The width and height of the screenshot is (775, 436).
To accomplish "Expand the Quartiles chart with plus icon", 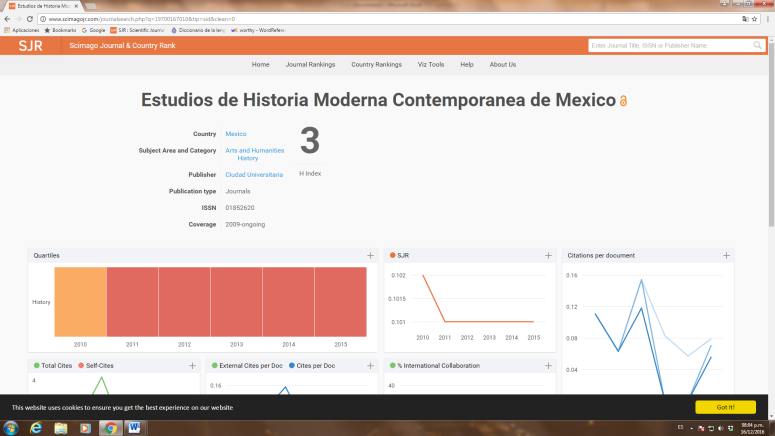I will click(370, 255).
